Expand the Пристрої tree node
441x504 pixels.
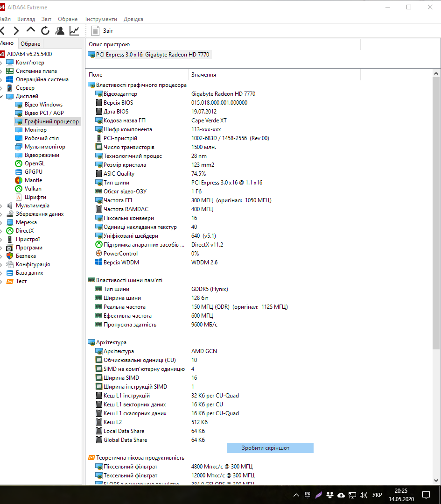1,239
